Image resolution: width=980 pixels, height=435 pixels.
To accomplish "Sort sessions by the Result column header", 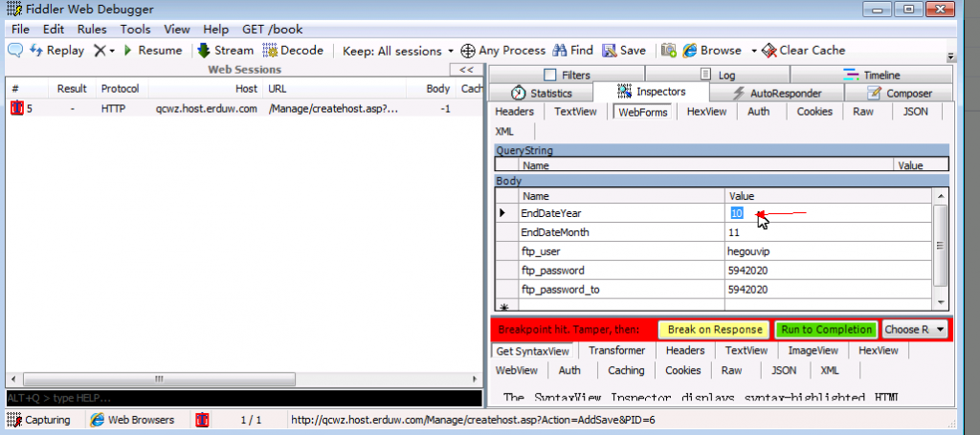I will click(x=72, y=89).
